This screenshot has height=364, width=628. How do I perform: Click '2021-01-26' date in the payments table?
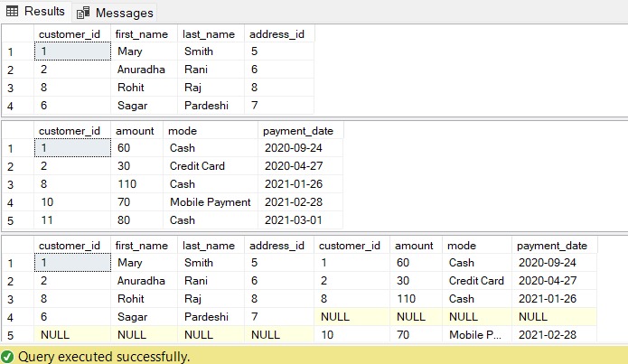pos(301,183)
